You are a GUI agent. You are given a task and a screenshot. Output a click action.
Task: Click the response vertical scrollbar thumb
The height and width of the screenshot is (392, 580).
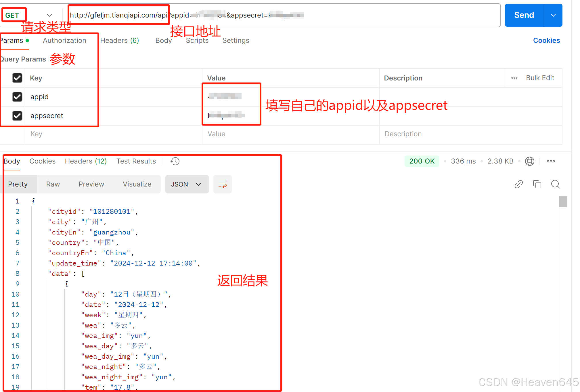(563, 201)
